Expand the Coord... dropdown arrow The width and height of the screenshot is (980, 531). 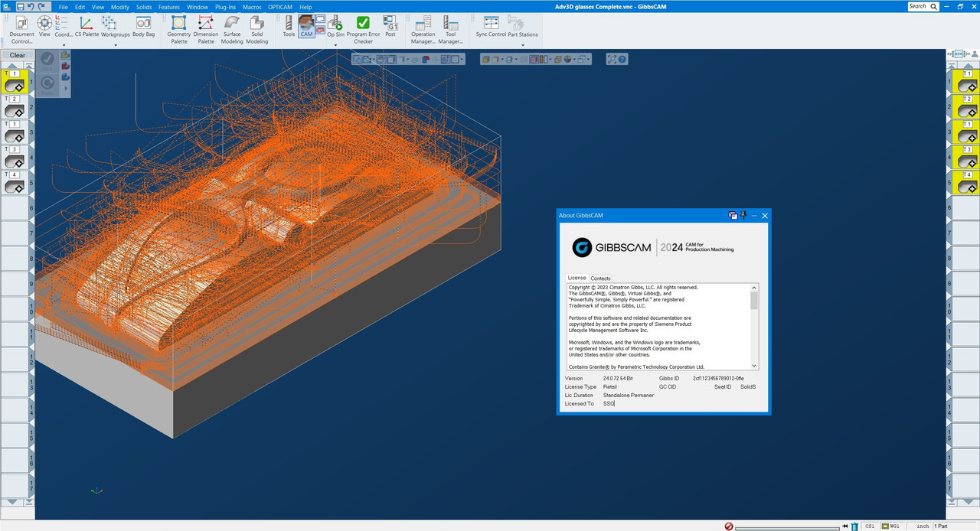[x=64, y=45]
